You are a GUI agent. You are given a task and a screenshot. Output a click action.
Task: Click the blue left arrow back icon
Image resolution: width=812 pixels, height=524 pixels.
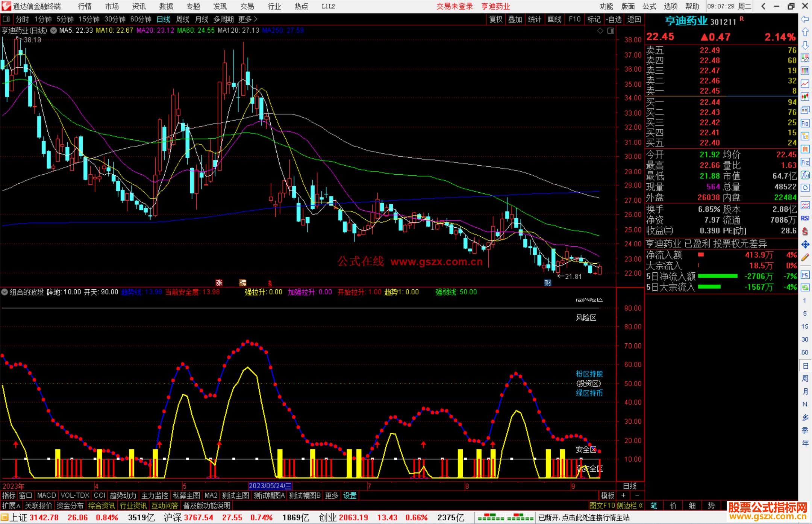tap(805, 19)
